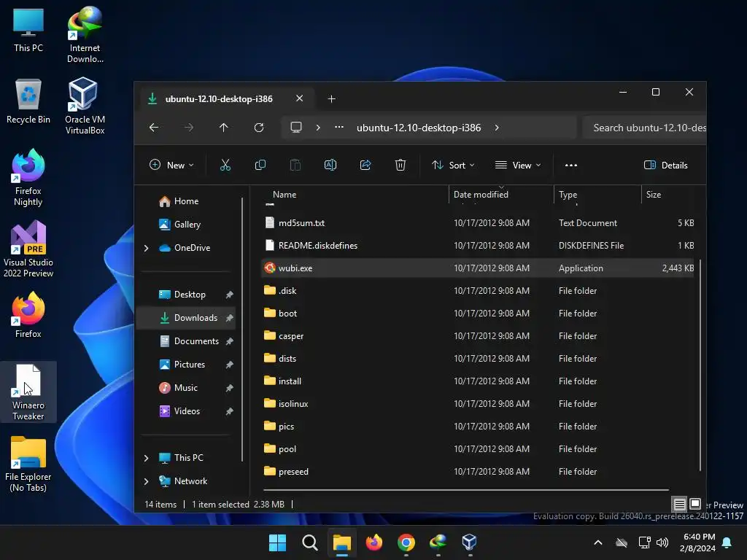Toggle the Details pane
The image size is (747, 560).
coord(665,166)
